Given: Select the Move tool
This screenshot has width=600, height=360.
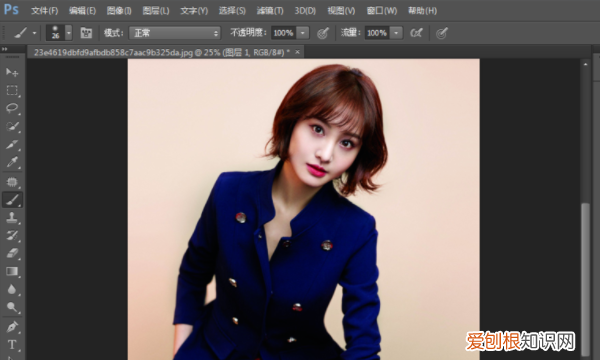Looking at the screenshot, I should pyautogui.click(x=12, y=72).
